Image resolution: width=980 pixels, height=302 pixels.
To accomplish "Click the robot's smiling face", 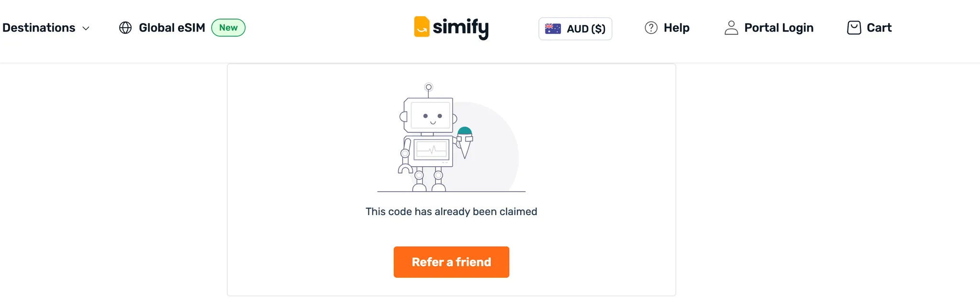I will (x=432, y=116).
